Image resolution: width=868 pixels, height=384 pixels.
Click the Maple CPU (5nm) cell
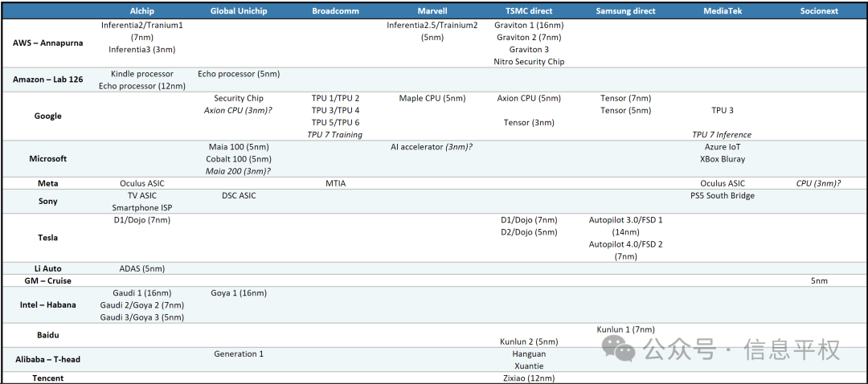point(432,99)
